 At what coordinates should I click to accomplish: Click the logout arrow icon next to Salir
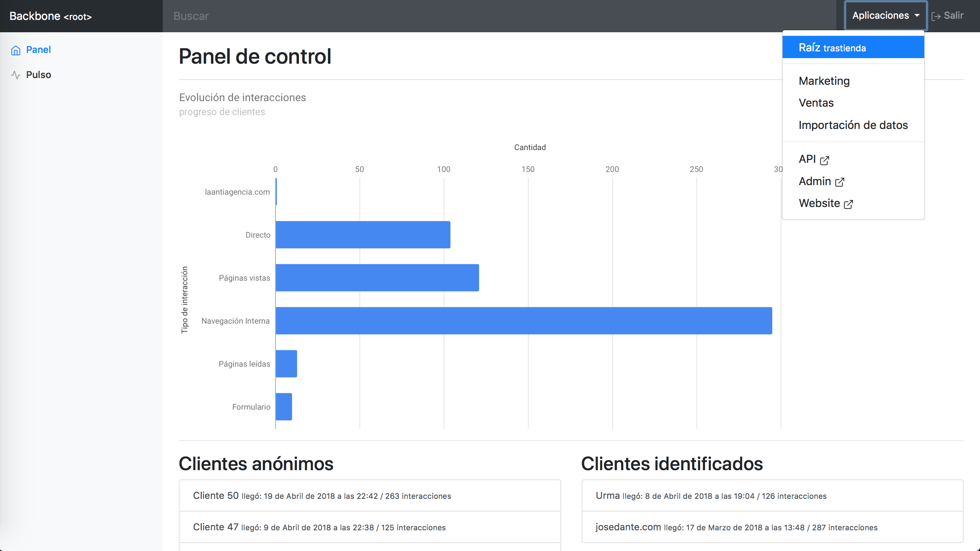click(936, 16)
